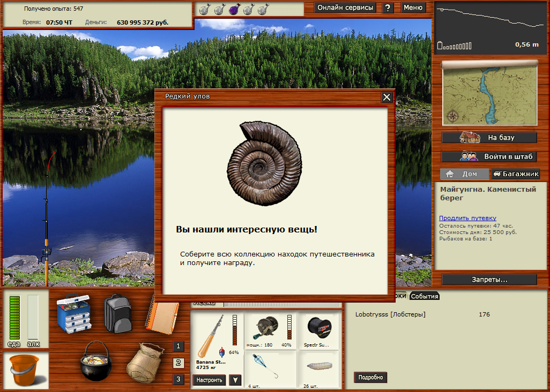Click the ammonite fossil find image
The height and width of the screenshot is (392, 550).
(264, 163)
